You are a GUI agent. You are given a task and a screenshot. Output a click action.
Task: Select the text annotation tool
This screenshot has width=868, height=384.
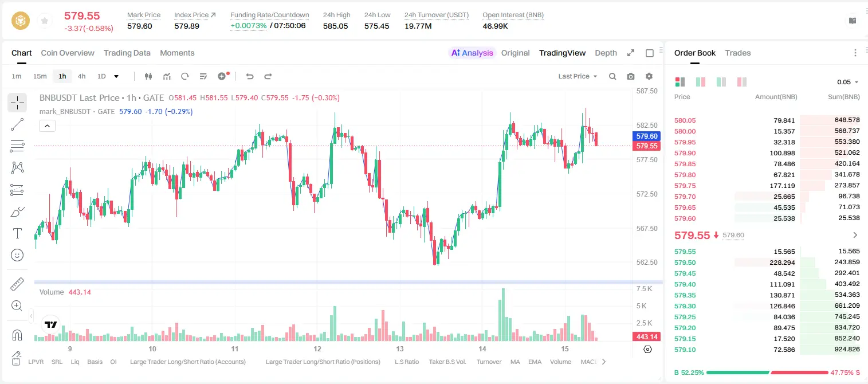point(17,233)
